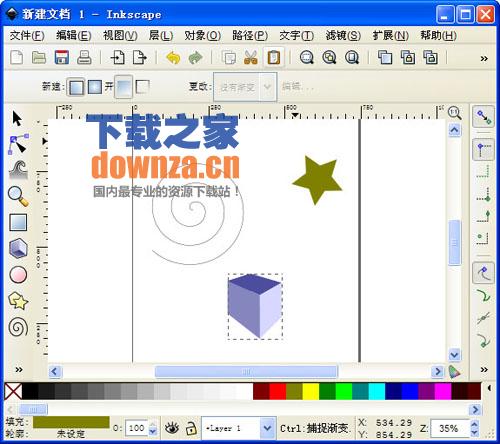Click the Cut scissors icon
The height and width of the screenshot is (444, 500).
[x=251, y=58]
